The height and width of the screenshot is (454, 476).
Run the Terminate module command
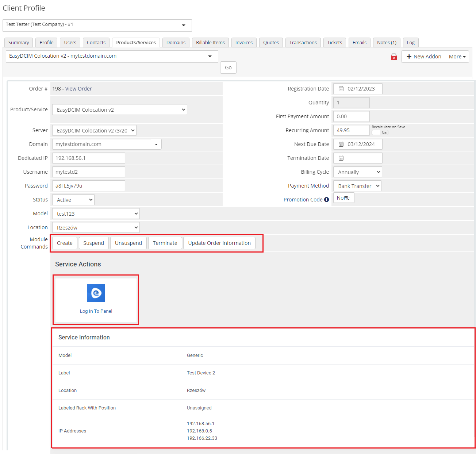165,243
